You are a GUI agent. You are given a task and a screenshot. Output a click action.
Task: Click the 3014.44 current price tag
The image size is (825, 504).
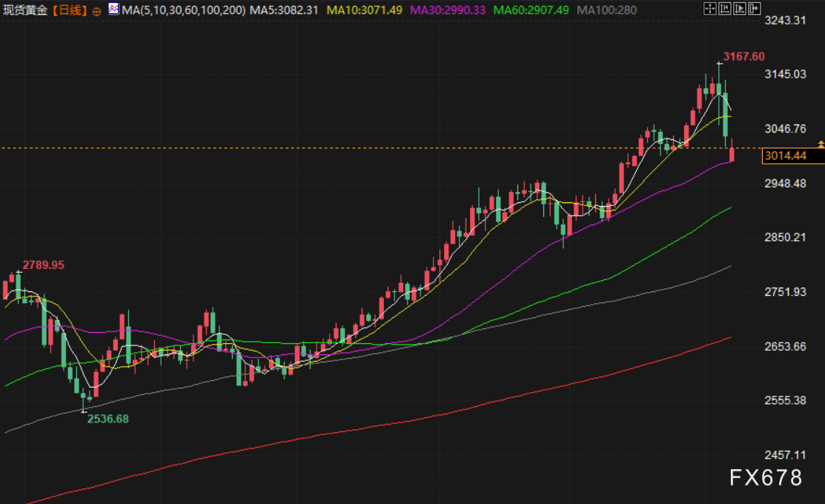tap(784, 156)
